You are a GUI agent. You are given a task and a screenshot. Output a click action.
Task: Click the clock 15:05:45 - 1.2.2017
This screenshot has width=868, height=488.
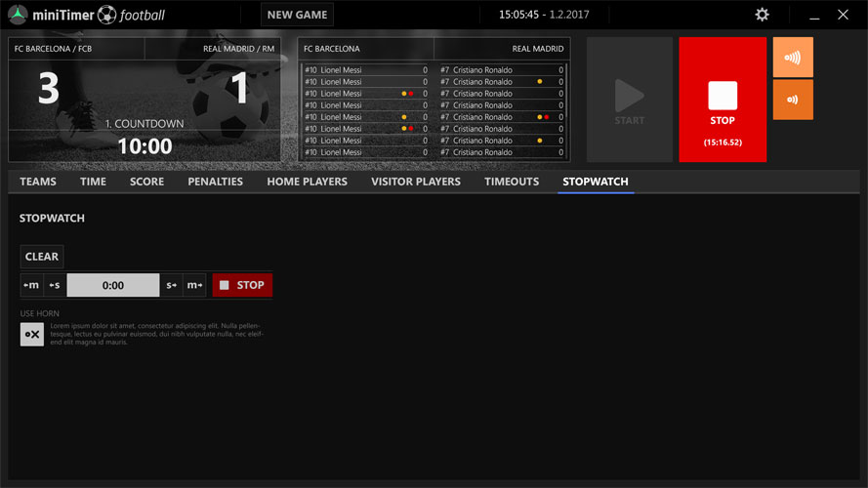[x=544, y=15]
